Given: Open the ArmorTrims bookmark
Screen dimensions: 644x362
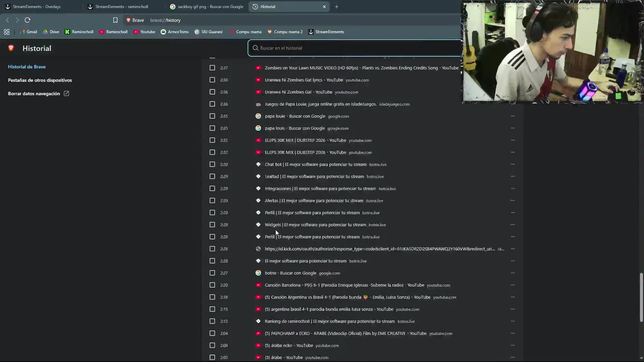Looking at the screenshot, I should point(175,32).
